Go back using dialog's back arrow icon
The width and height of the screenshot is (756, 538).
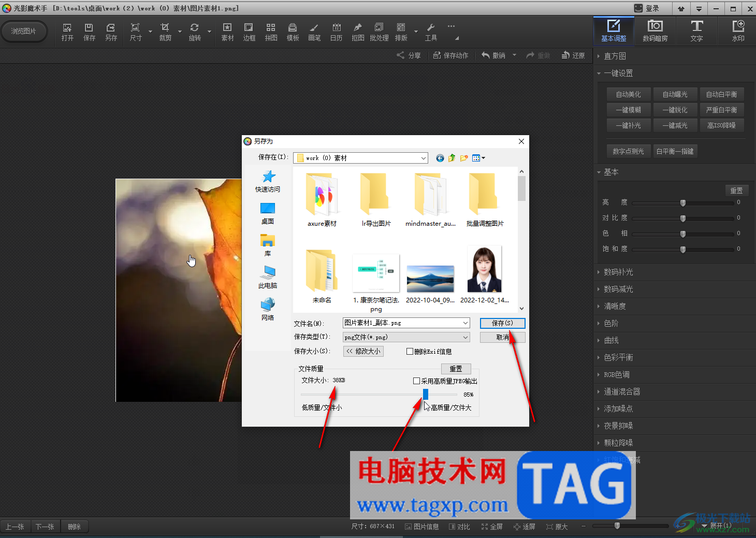[440, 158]
